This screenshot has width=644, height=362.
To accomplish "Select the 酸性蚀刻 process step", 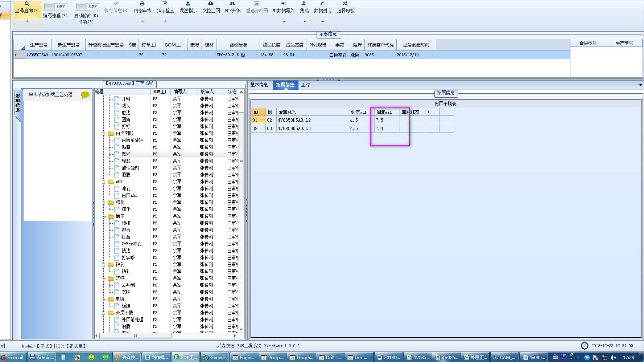I will [x=130, y=168].
